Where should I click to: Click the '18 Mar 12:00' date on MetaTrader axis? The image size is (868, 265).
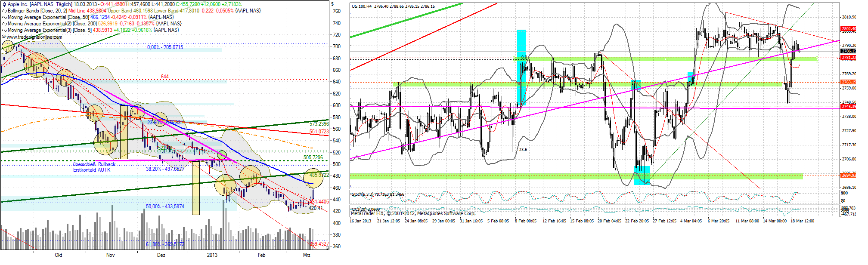pyautogui.click(x=802, y=221)
